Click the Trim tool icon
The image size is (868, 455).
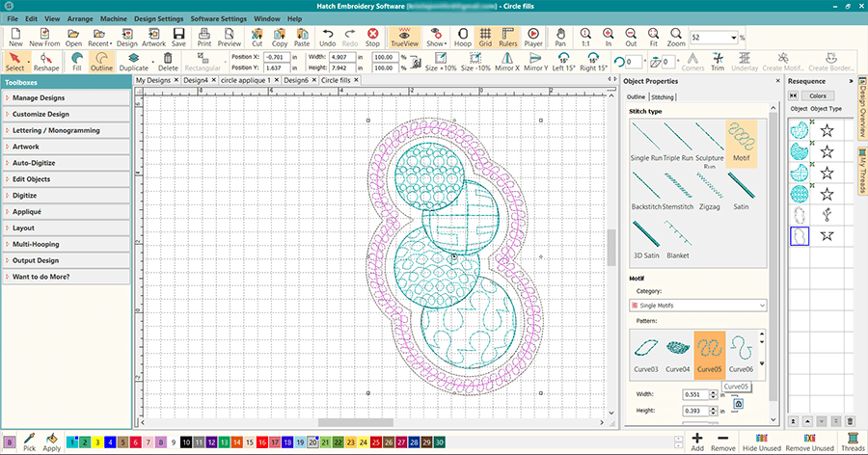click(x=716, y=63)
